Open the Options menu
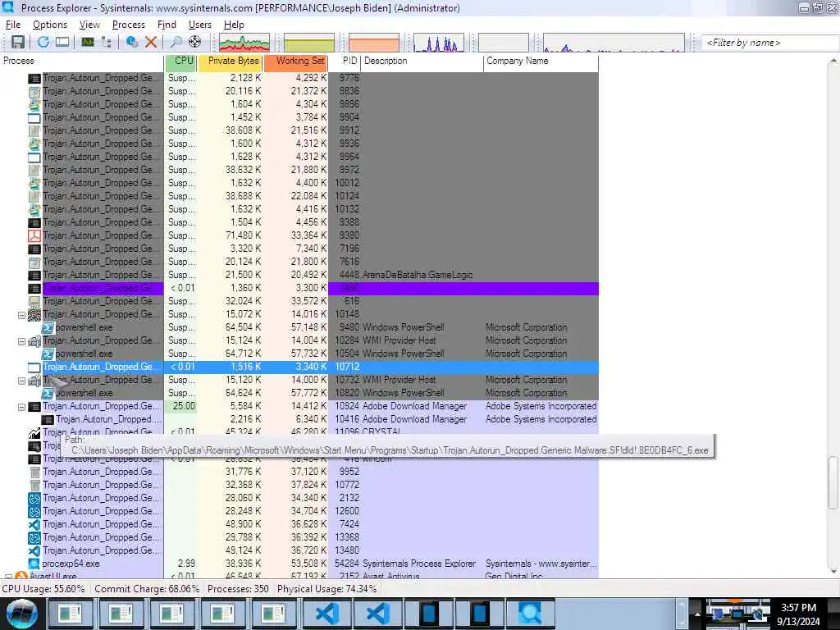This screenshot has width=840, height=630. [50, 25]
